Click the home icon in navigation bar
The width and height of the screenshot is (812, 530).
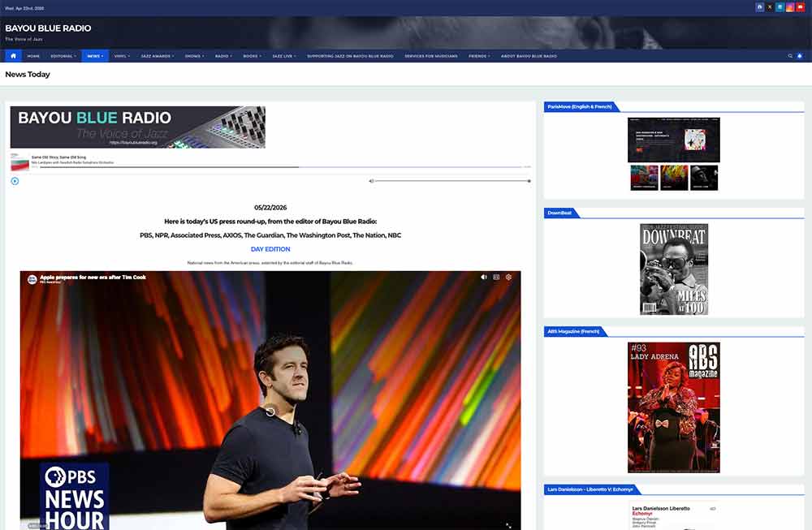coord(13,56)
